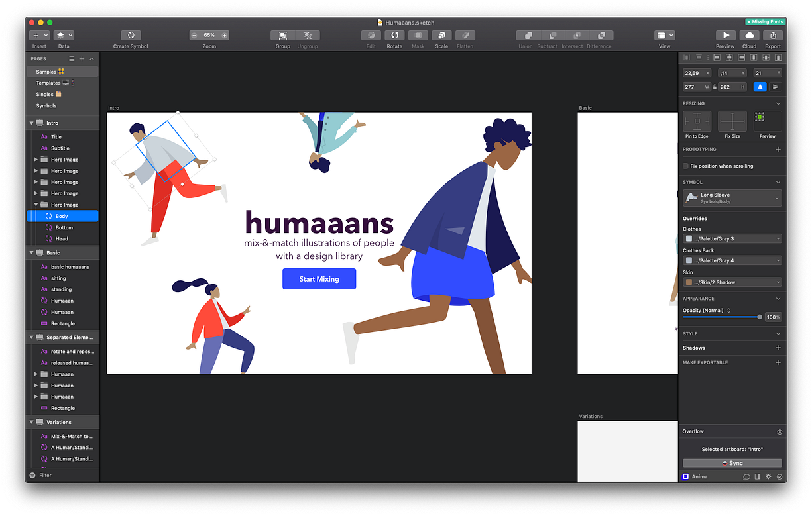Open the Clothes Back override dropdown
The width and height of the screenshot is (812, 516).
point(732,260)
